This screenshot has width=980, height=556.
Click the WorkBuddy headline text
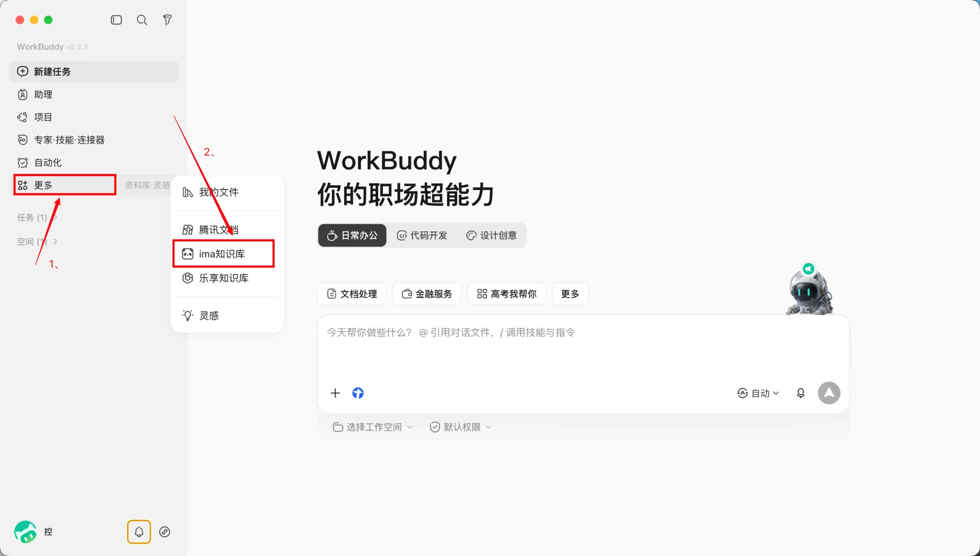coord(387,161)
